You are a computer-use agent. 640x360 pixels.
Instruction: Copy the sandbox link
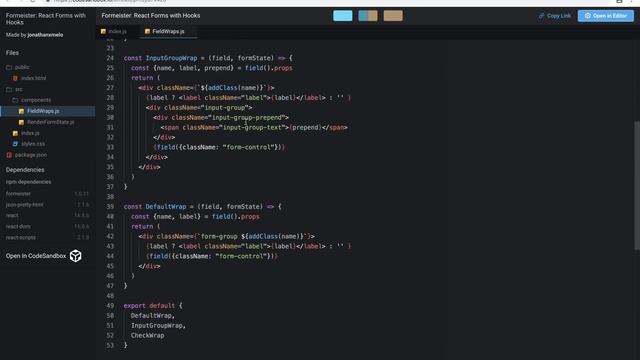pos(555,16)
